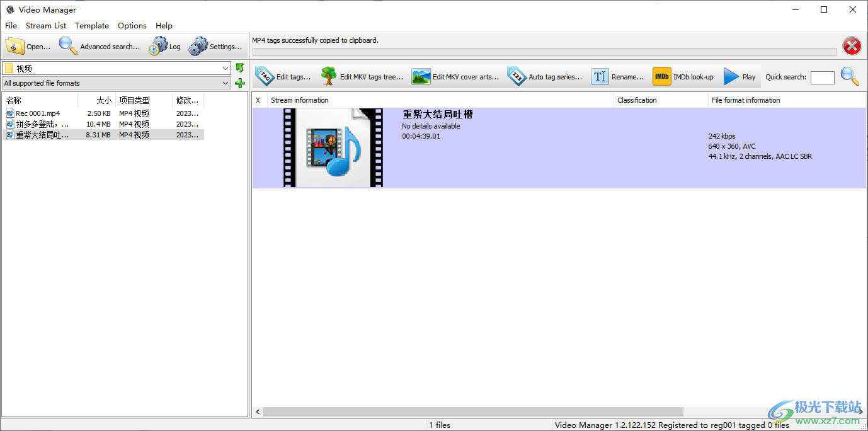Select file 拼多多登陆
The height and width of the screenshot is (431, 868).
click(42, 124)
